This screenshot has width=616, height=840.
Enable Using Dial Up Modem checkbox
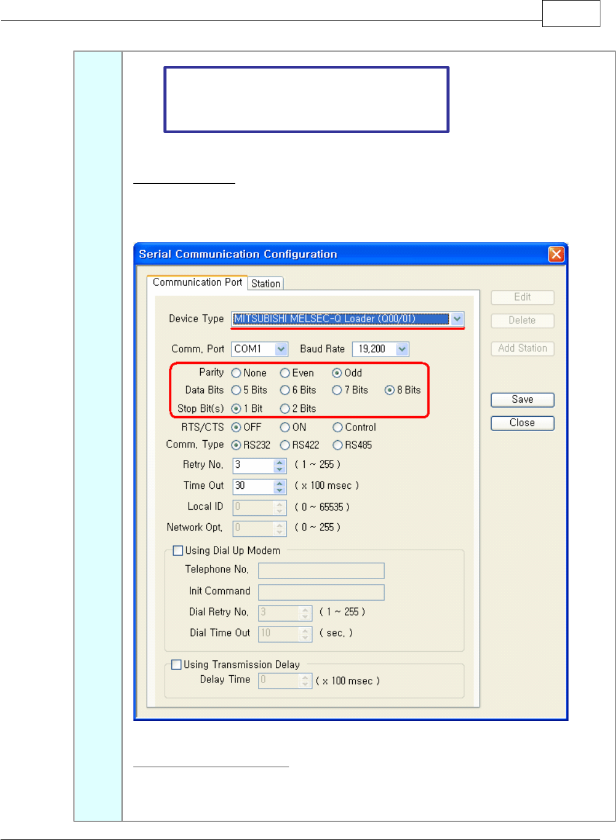click(x=178, y=551)
